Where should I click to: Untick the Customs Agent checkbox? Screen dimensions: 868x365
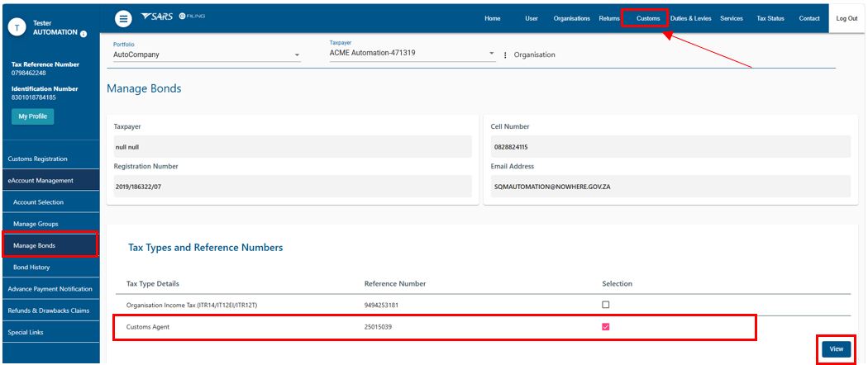click(606, 327)
